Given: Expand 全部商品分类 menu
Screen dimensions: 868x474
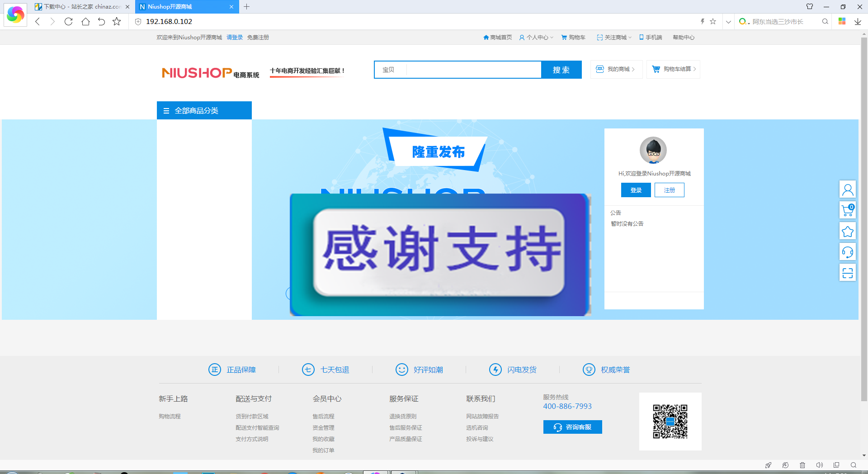Looking at the screenshot, I should pyautogui.click(x=204, y=110).
